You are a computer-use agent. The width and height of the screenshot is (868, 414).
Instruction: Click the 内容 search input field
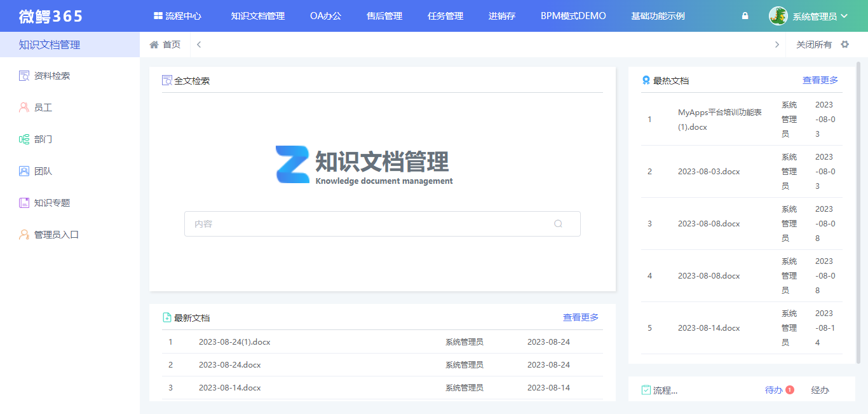(x=383, y=224)
